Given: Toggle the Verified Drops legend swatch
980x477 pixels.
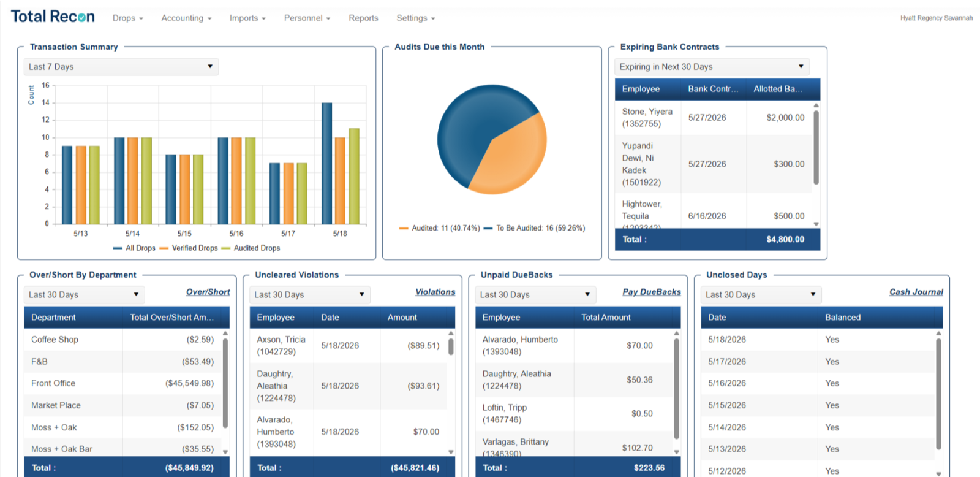Looking at the screenshot, I should [x=164, y=248].
